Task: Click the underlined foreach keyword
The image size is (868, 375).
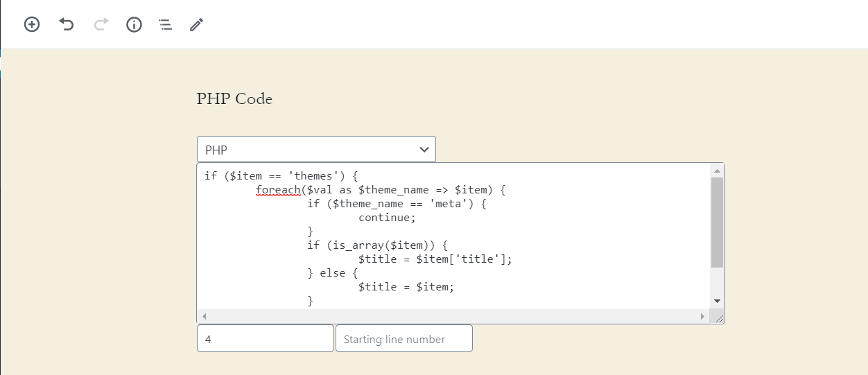Action: tap(278, 190)
